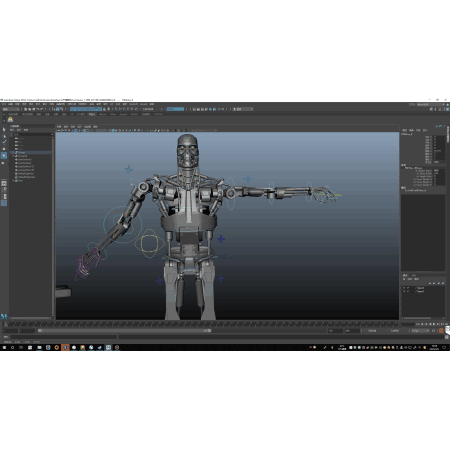Open the Display tab in Layer Editor
The image size is (450, 450).
(405, 275)
